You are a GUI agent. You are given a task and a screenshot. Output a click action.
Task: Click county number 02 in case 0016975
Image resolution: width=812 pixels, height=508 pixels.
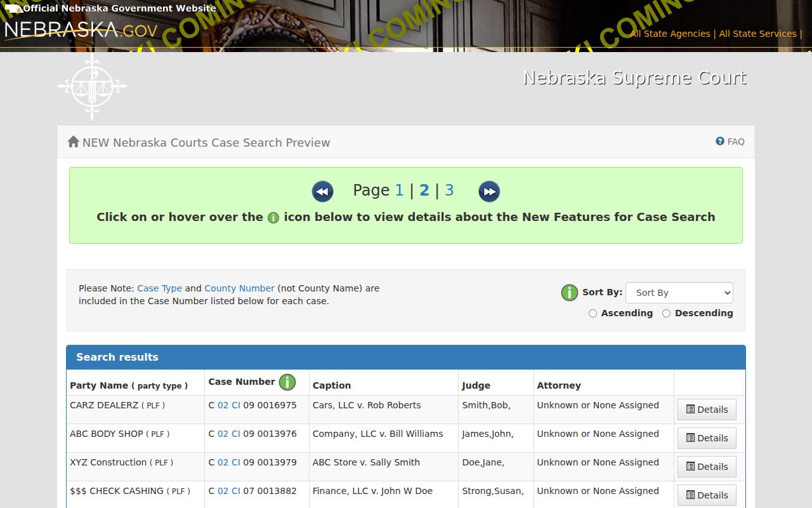(223, 405)
